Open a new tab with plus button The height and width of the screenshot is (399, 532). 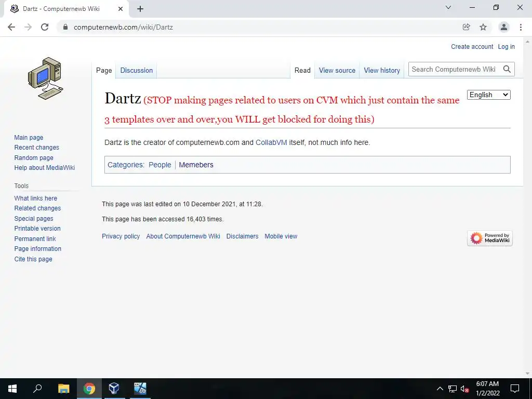pos(140,9)
